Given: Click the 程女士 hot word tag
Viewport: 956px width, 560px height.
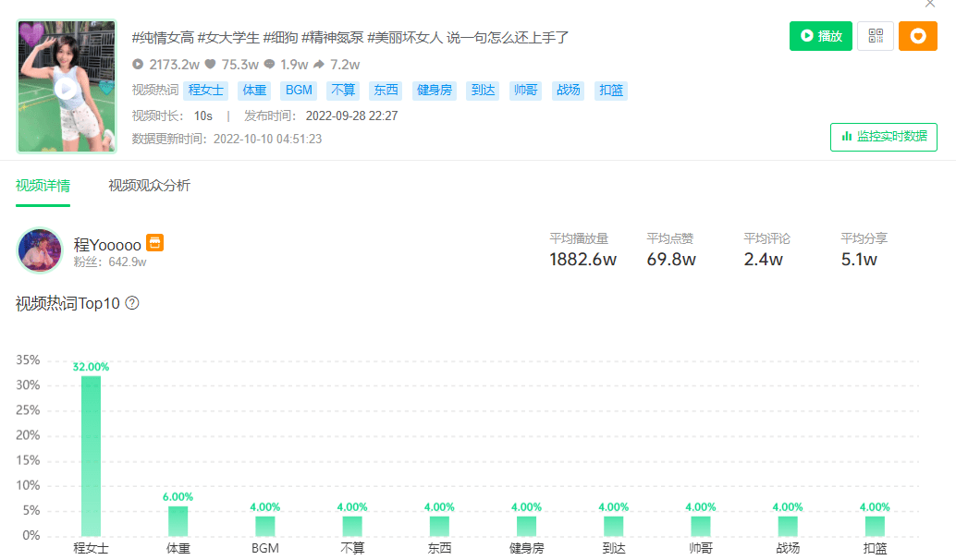Looking at the screenshot, I should pos(206,91).
